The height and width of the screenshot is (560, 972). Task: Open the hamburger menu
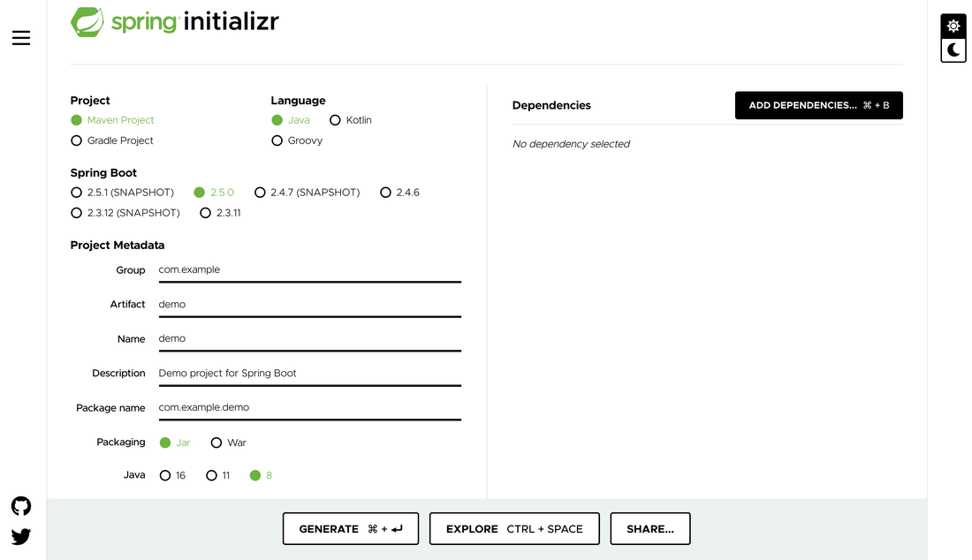point(21,38)
